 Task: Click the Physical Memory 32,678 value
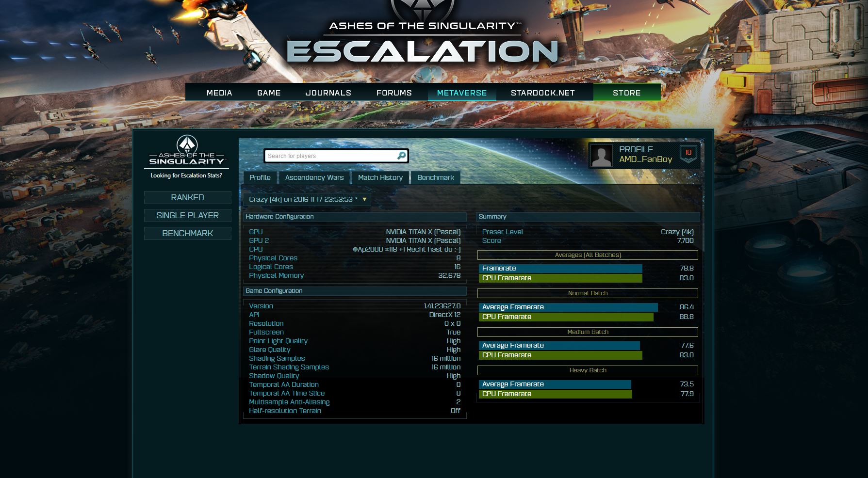tap(449, 275)
